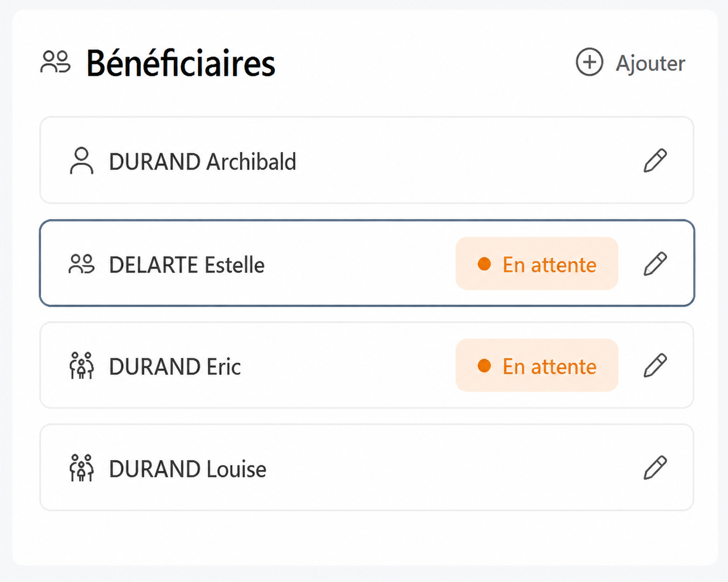Screen dimensions: 728x582
Task: Click the family icon beside DURAND Eric
Action: 81,366
